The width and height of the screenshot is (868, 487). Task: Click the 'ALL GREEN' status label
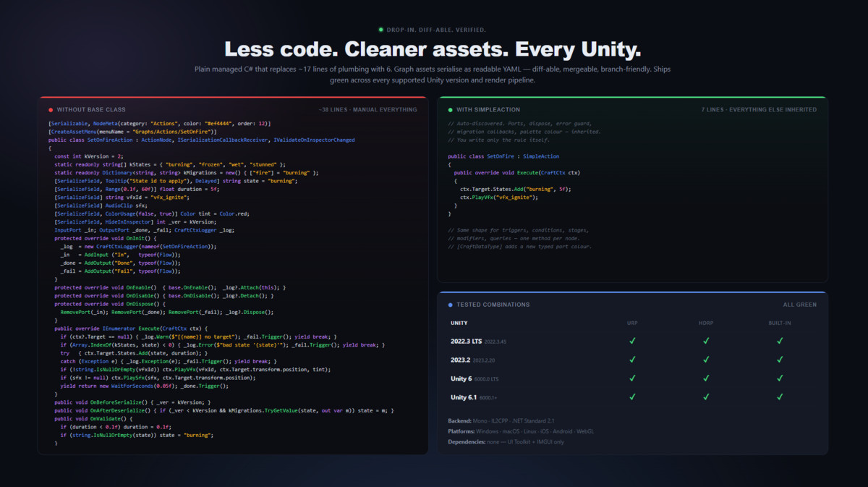tap(800, 305)
